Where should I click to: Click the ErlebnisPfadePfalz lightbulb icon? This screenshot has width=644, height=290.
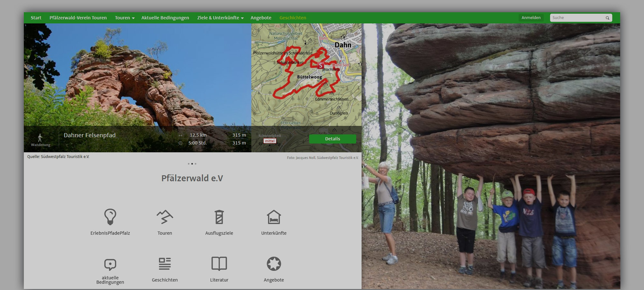110,217
